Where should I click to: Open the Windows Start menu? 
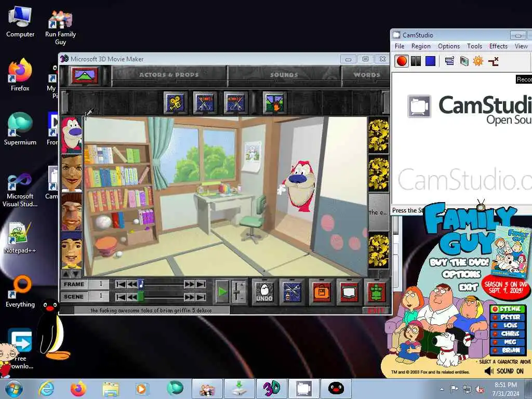(14, 389)
